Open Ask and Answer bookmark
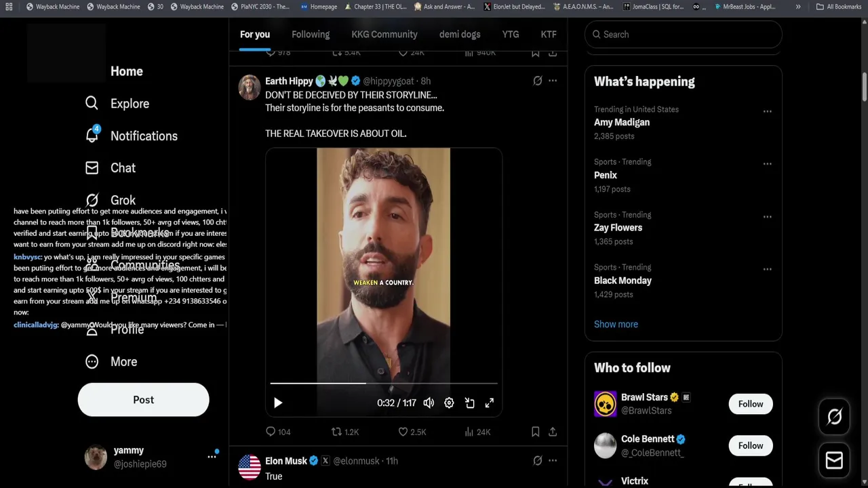 [444, 7]
